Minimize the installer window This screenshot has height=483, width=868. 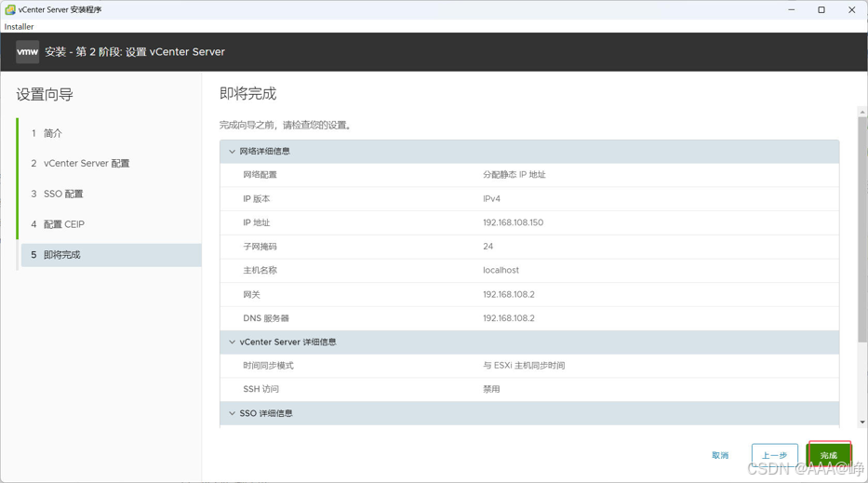tap(792, 9)
